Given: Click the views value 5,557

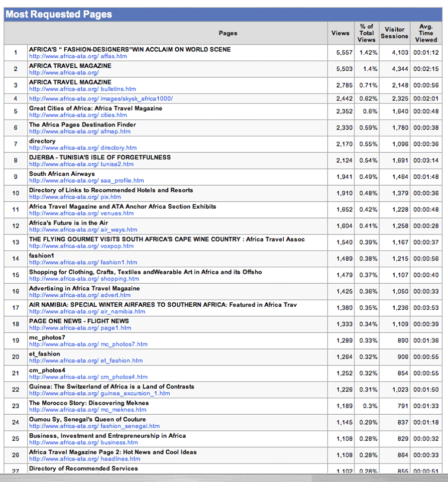Looking at the screenshot, I should click(x=344, y=53).
